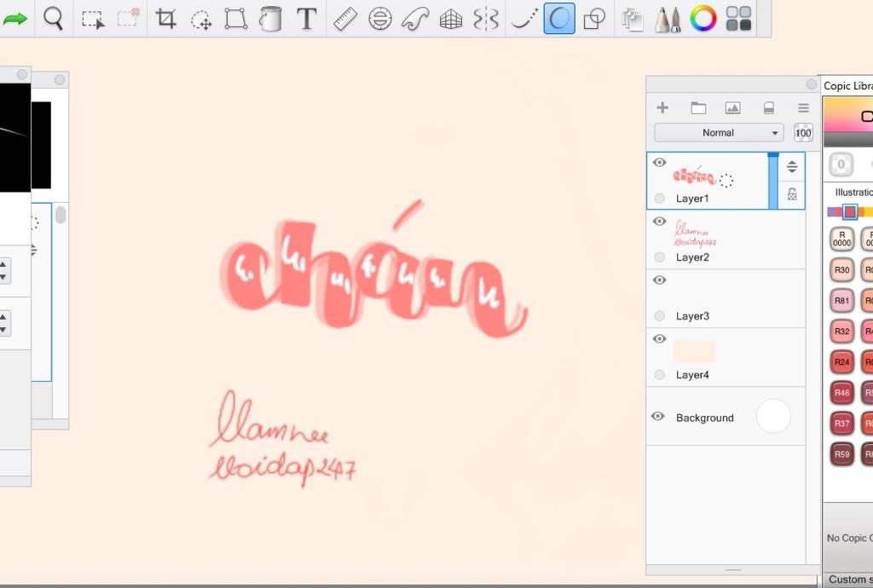The width and height of the screenshot is (873, 588).
Task: Select the Zoom magnifier tool
Action: [54, 19]
